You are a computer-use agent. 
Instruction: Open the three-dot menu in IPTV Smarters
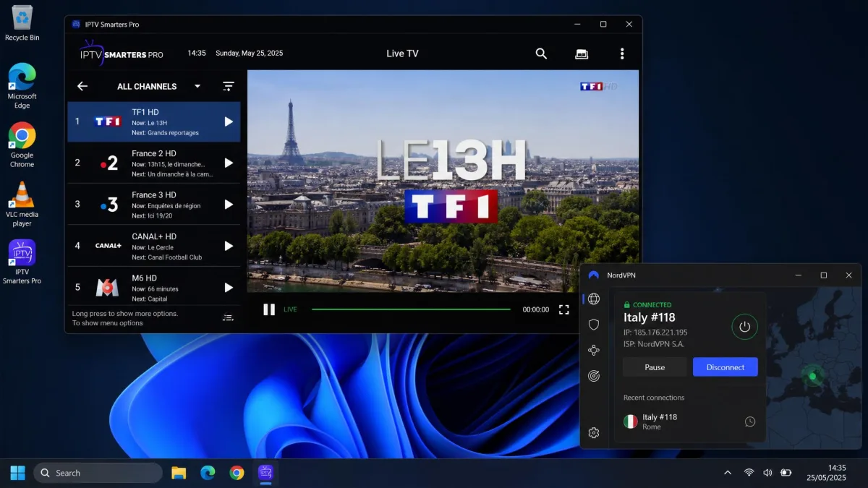coord(622,53)
